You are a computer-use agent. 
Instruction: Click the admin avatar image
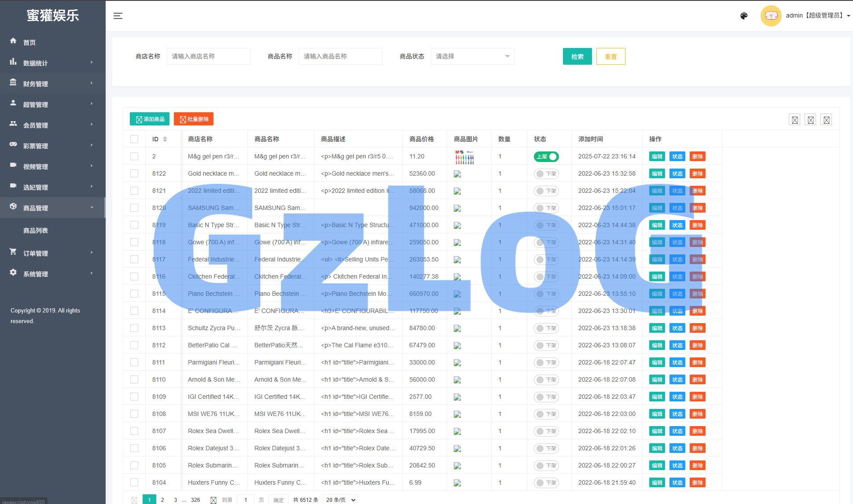[x=771, y=16]
